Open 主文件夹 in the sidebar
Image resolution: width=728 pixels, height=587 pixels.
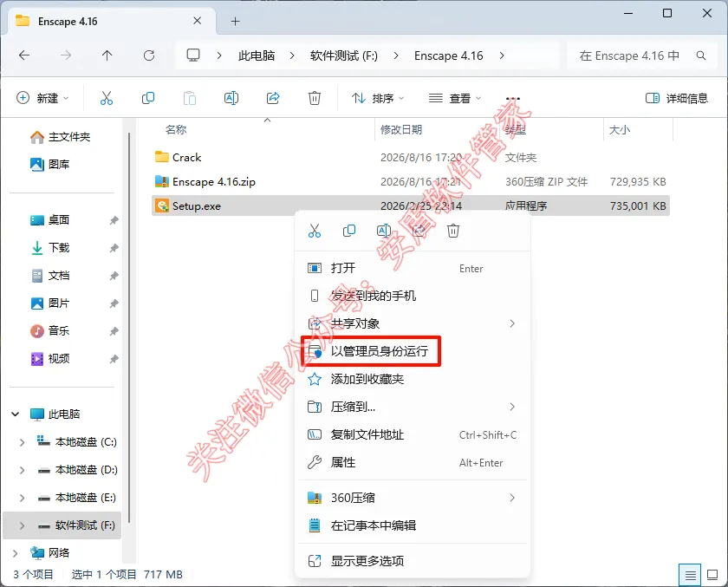62,137
